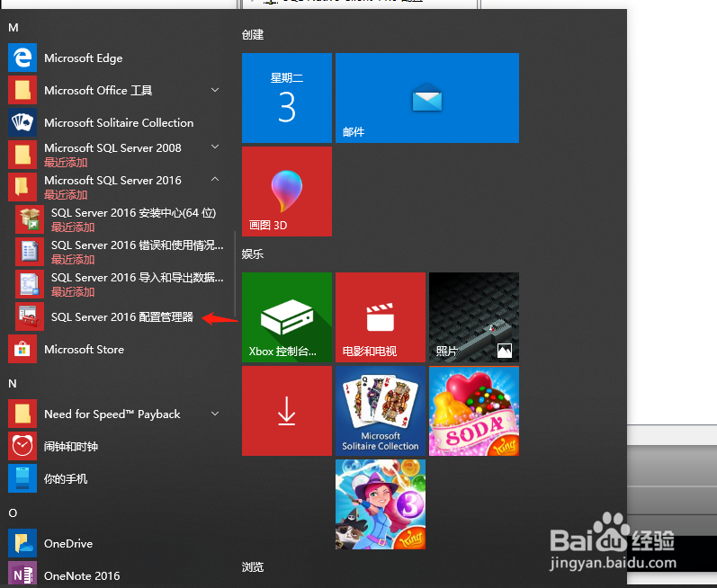Viewport: 717px width, 588px height.
Task: Click the M letter group header
Action: pyautogui.click(x=13, y=28)
